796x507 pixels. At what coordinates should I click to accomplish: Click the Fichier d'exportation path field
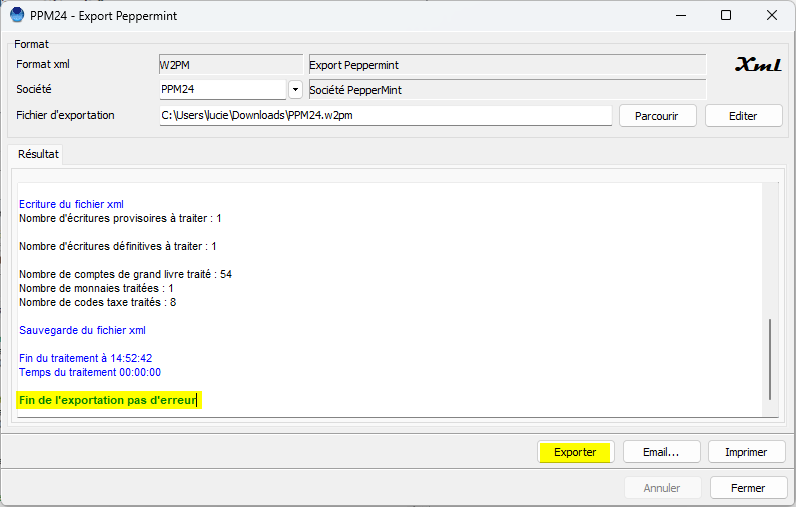click(x=385, y=115)
